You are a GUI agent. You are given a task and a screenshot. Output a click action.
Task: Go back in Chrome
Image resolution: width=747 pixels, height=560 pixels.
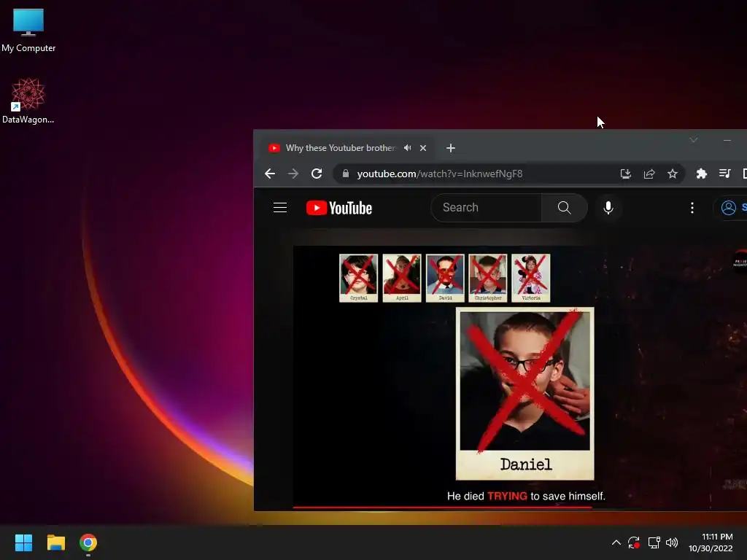pyautogui.click(x=270, y=174)
